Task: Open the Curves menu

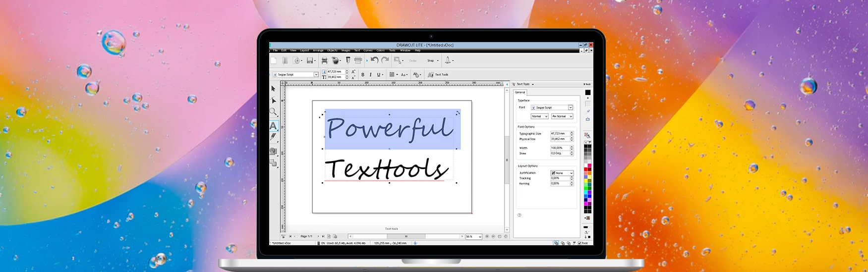Action: (368, 50)
